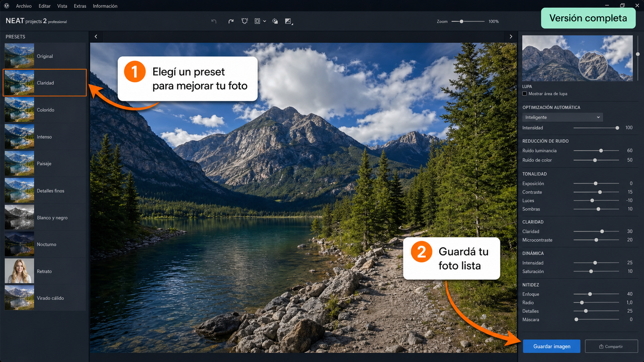Select the Retrato preset
This screenshot has width=644, height=362.
coord(45,271)
